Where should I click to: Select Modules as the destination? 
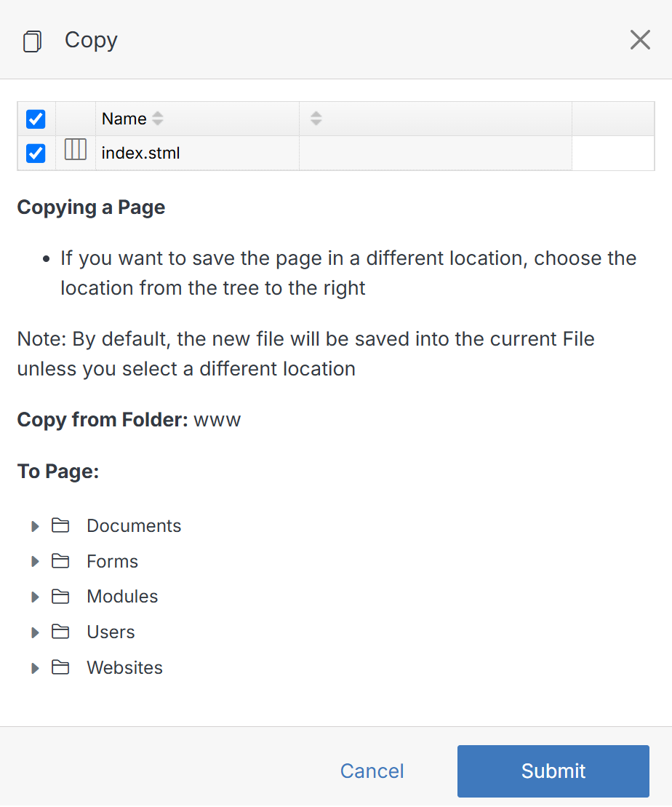point(122,597)
